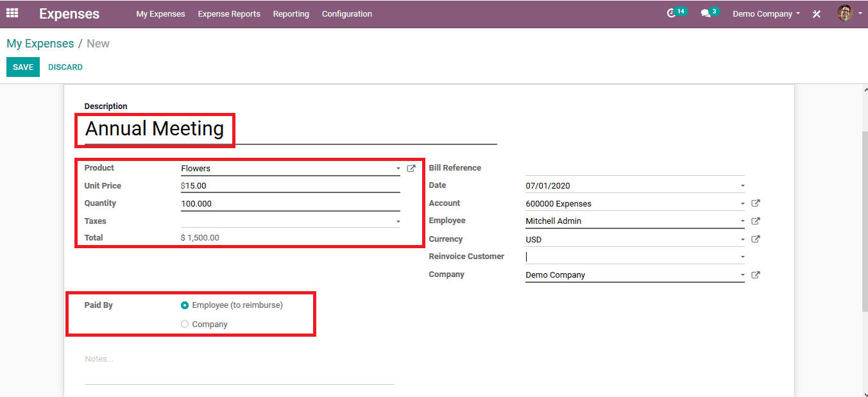Expand the Taxes dropdown

[398, 221]
